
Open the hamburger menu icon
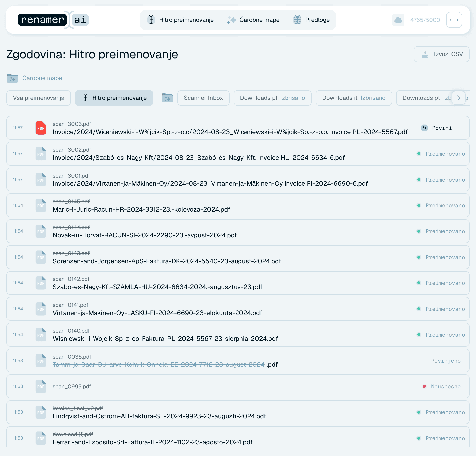tap(454, 20)
